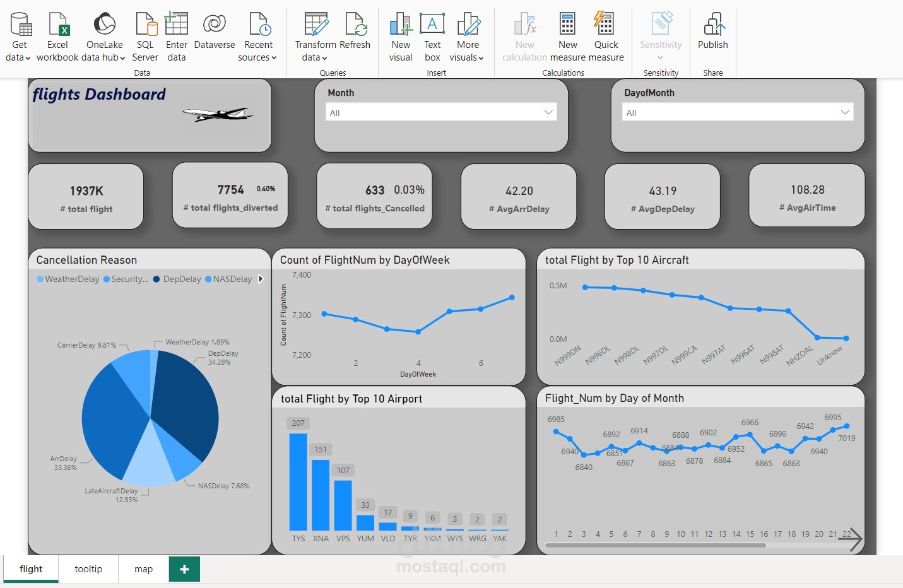The height and width of the screenshot is (588, 903).
Task: Switch to the map page tab
Action: pyautogui.click(x=144, y=569)
